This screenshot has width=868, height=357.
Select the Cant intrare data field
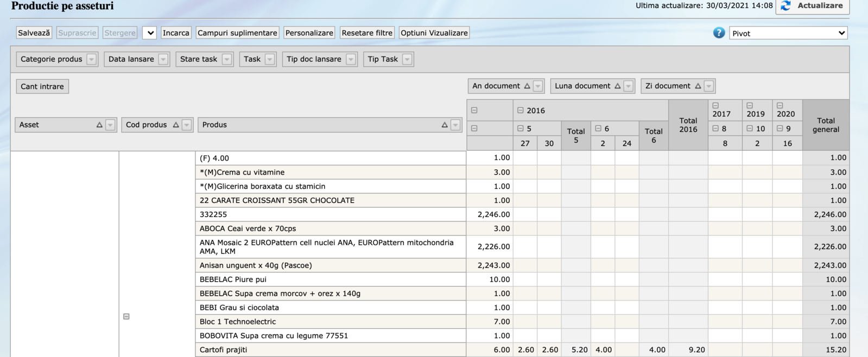coord(42,86)
